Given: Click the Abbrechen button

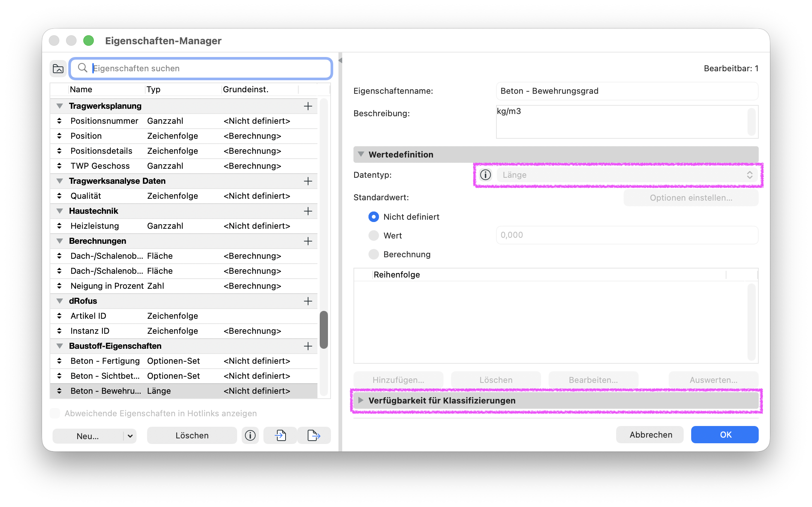Looking at the screenshot, I should click(650, 435).
